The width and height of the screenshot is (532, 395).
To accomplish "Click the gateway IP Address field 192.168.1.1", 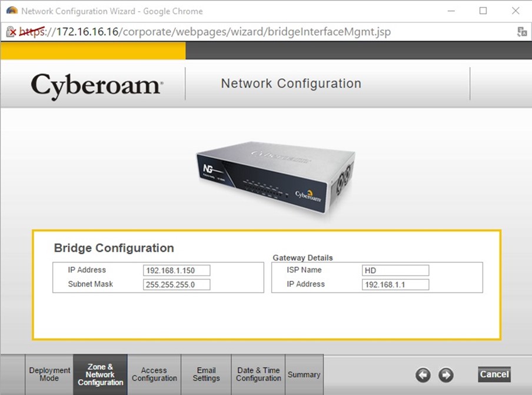I will pos(395,285).
